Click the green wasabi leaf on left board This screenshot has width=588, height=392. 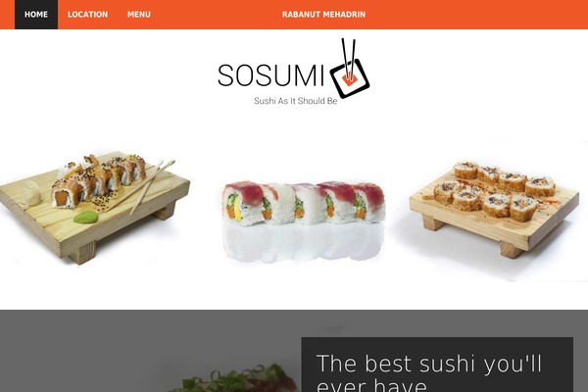point(85,217)
